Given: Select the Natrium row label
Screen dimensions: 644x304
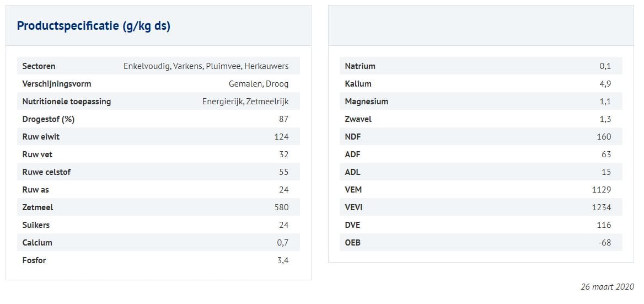Looking at the screenshot, I should coord(360,66).
